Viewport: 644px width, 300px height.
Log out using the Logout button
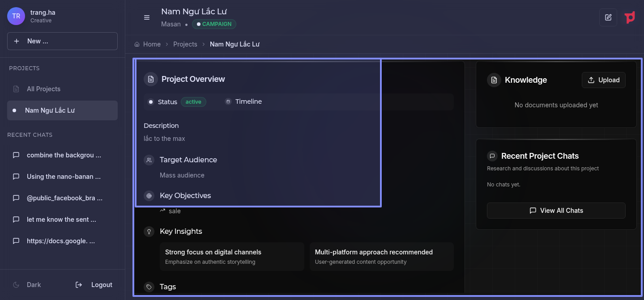94,285
